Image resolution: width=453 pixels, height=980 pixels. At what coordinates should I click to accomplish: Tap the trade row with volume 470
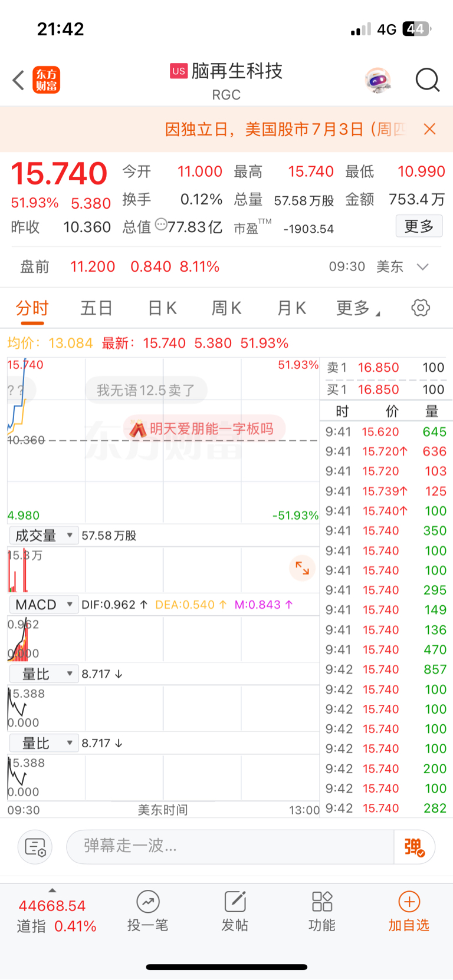pyautogui.click(x=386, y=650)
